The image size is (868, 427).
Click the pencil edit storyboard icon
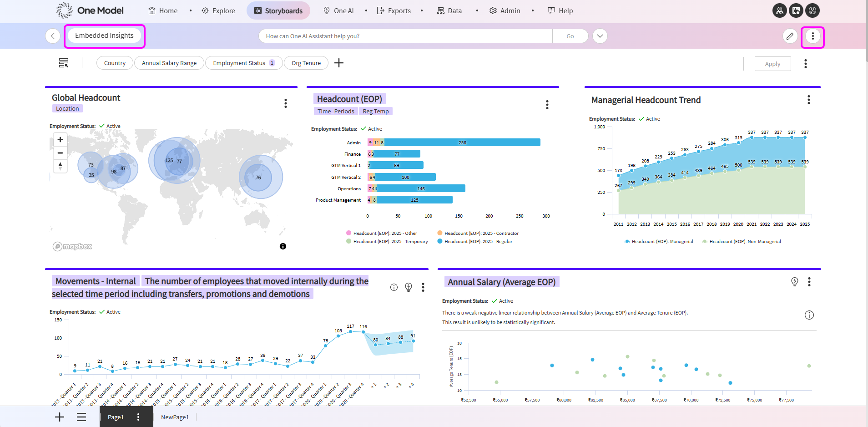point(790,36)
